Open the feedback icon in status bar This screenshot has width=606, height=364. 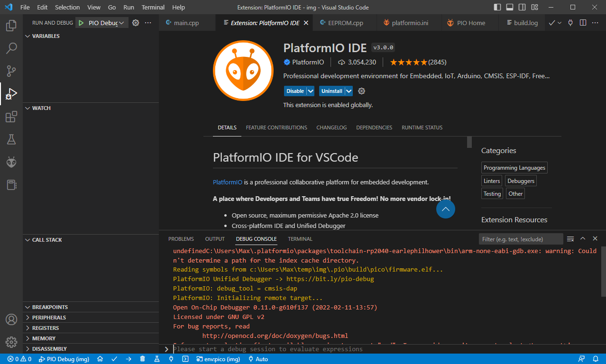(x=581, y=359)
